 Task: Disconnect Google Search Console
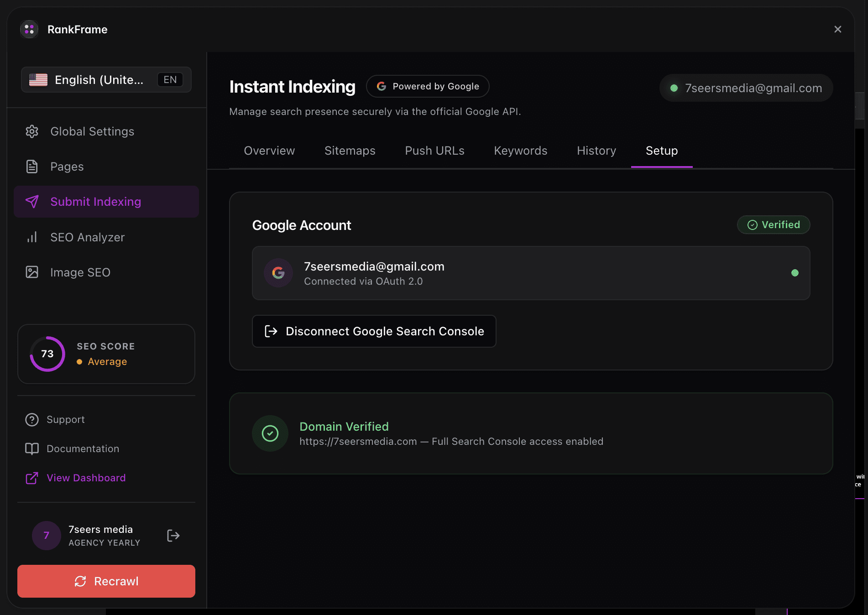click(374, 331)
